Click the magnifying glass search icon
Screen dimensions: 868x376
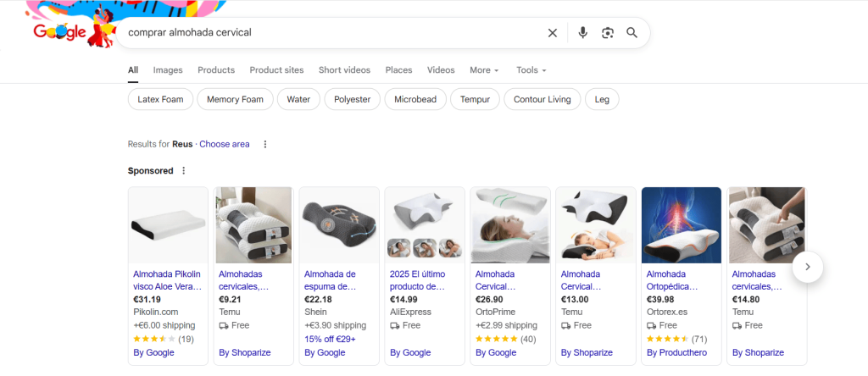pyautogui.click(x=632, y=33)
